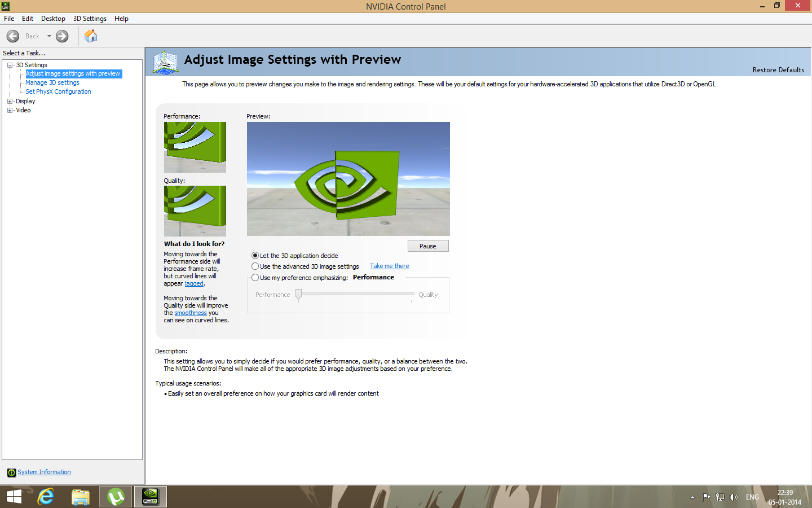
Task: Click the NVIDIA Control Panel title bar icon
Action: click(x=6, y=6)
